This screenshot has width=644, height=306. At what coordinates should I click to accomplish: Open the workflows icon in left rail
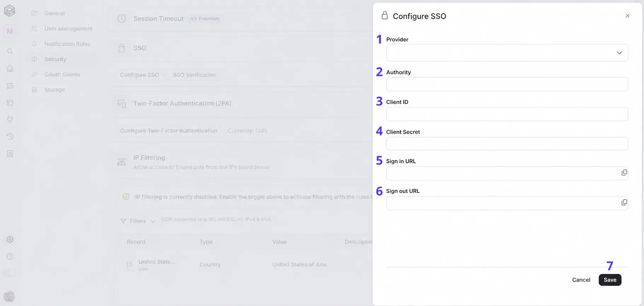tap(10, 85)
